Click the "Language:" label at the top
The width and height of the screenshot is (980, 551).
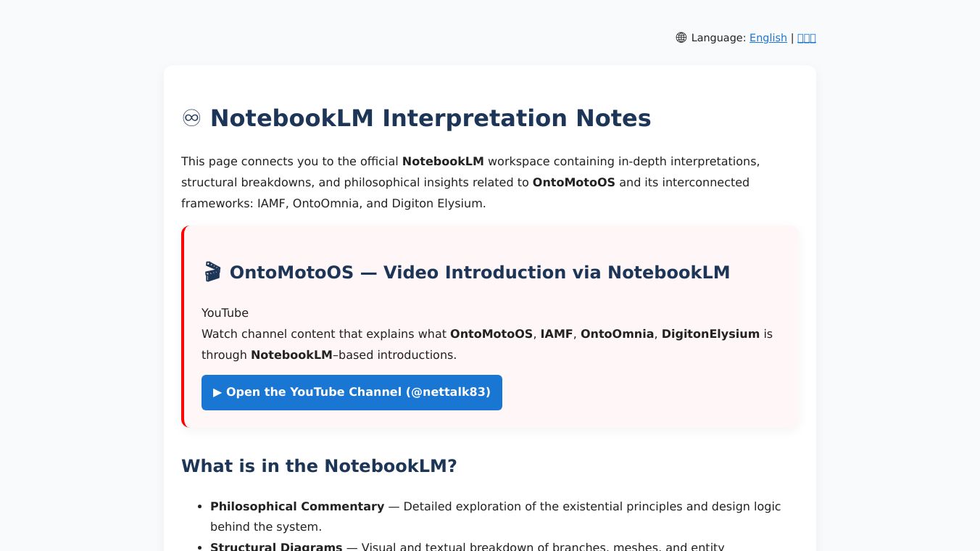coord(718,38)
